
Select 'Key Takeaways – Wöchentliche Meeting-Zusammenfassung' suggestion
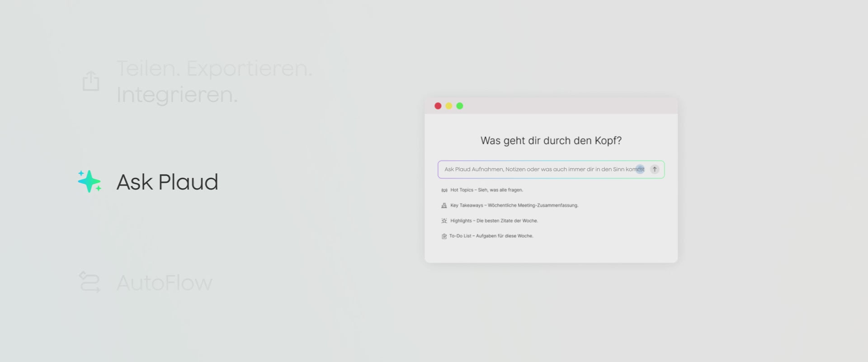[514, 205]
